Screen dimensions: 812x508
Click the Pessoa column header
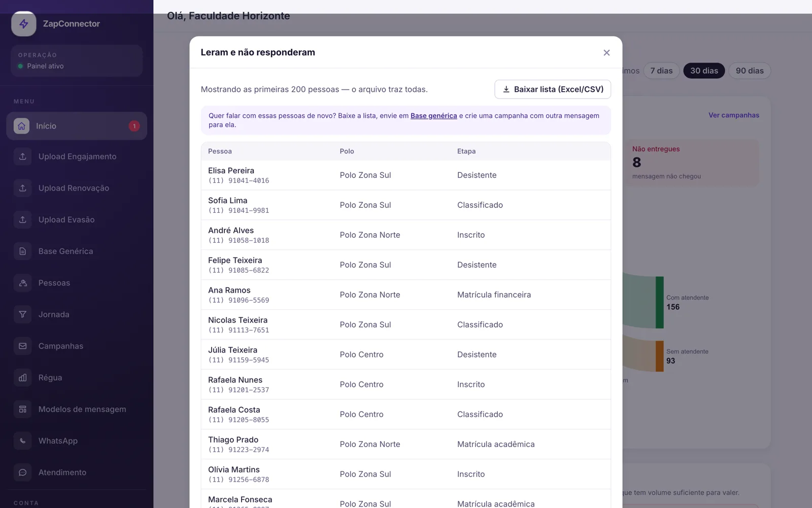pyautogui.click(x=220, y=151)
